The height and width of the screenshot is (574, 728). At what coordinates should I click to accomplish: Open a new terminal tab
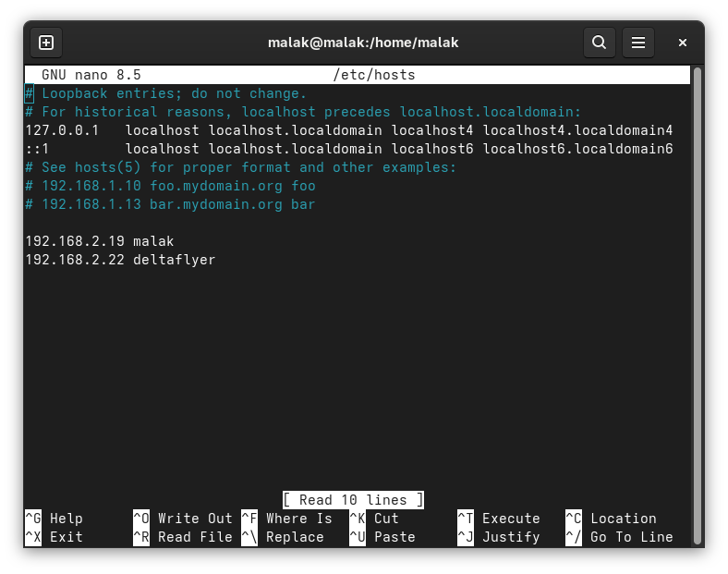(46, 43)
